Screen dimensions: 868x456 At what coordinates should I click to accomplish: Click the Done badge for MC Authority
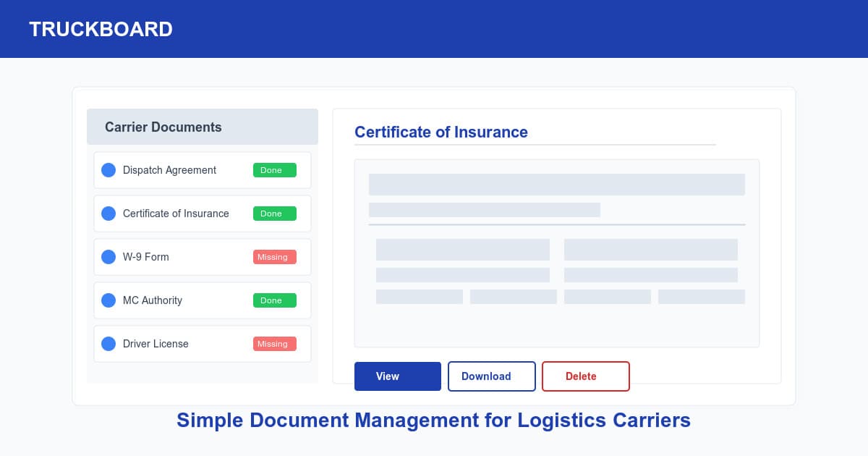274,300
